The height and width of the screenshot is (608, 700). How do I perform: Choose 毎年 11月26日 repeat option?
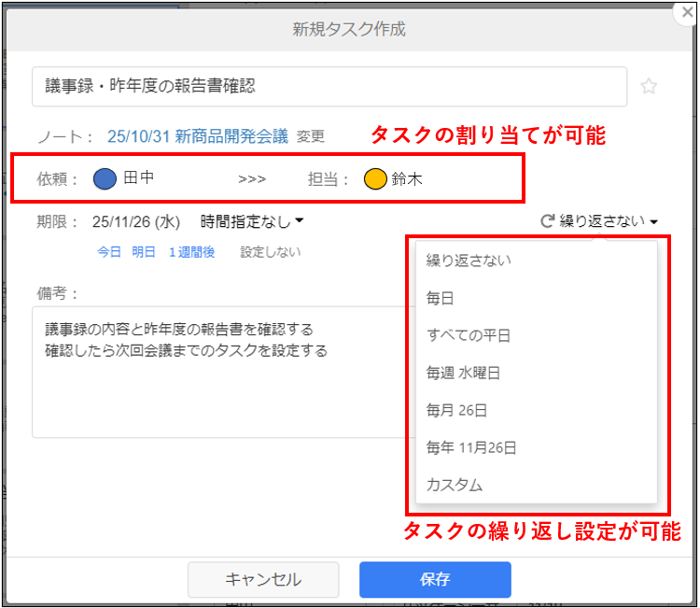470,447
